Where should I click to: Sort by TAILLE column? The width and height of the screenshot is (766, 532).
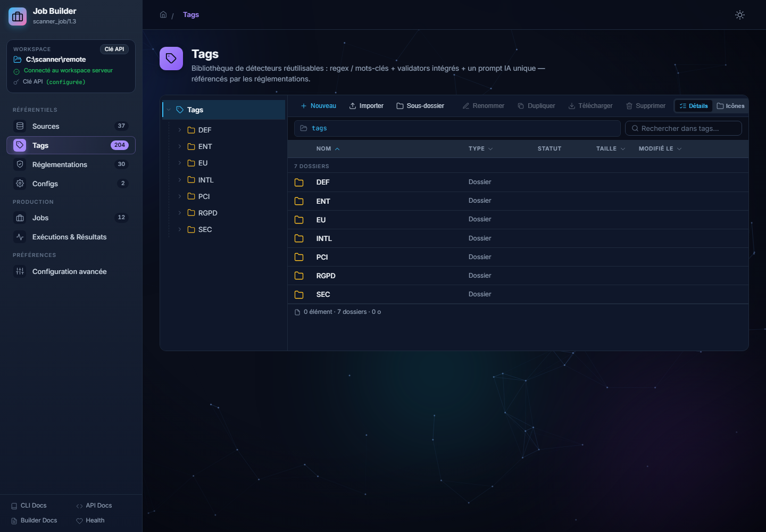[610, 148]
